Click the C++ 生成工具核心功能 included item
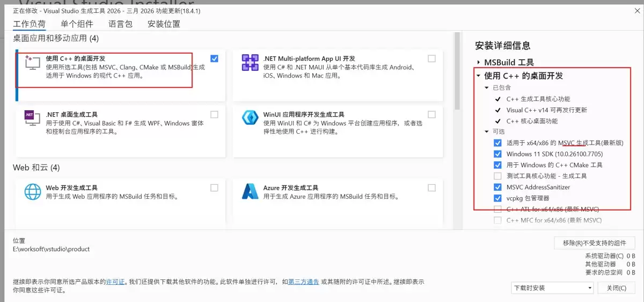644x302 pixels. click(538, 99)
